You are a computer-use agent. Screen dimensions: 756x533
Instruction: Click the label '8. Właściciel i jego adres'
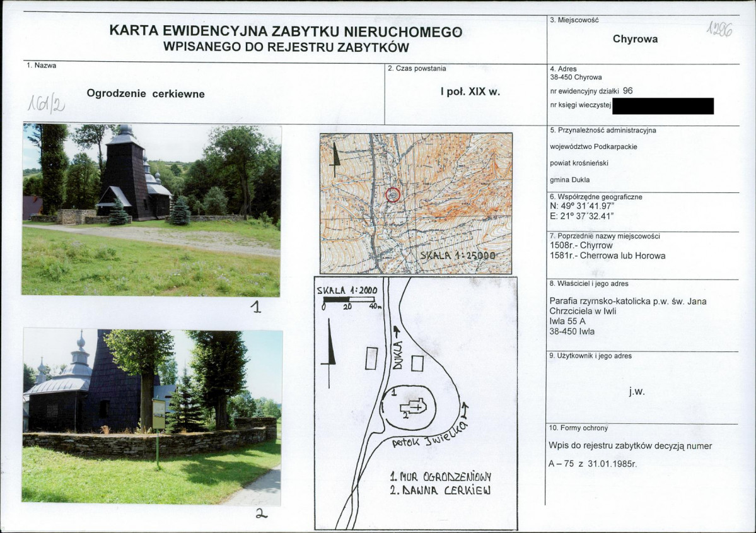click(x=589, y=284)
